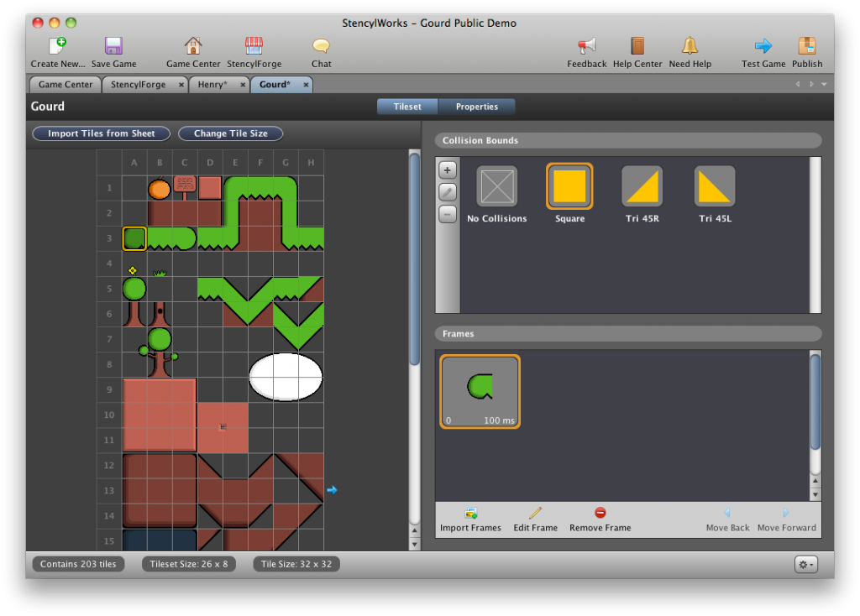Click the Publish box icon
This screenshot has height=616, width=860.
coord(807,45)
